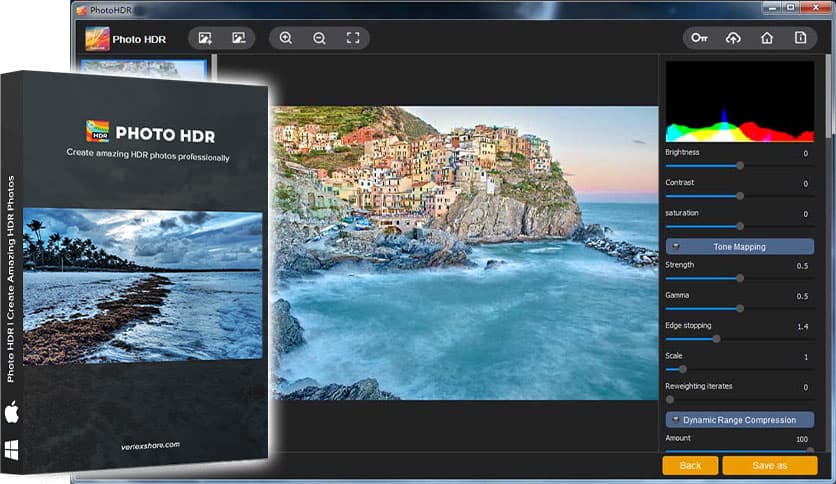The width and height of the screenshot is (836, 484).
Task: Adjust the Contrast slider handle
Action: point(740,196)
